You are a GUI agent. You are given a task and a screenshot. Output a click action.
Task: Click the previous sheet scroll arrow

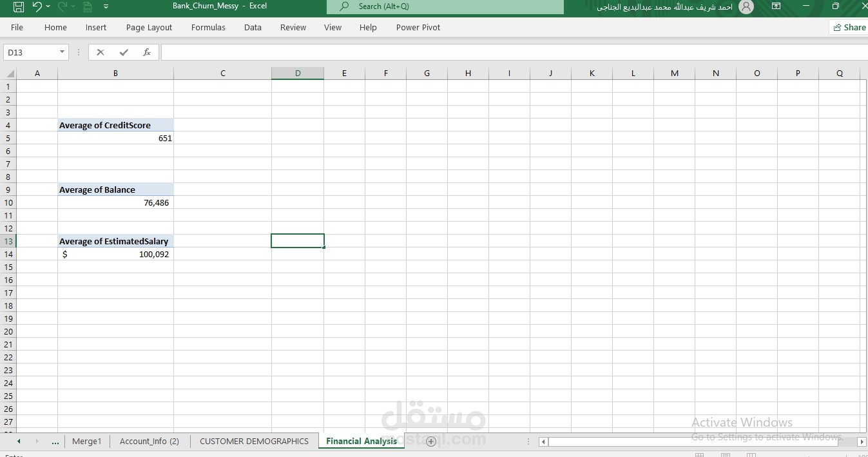(x=19, y=442)
